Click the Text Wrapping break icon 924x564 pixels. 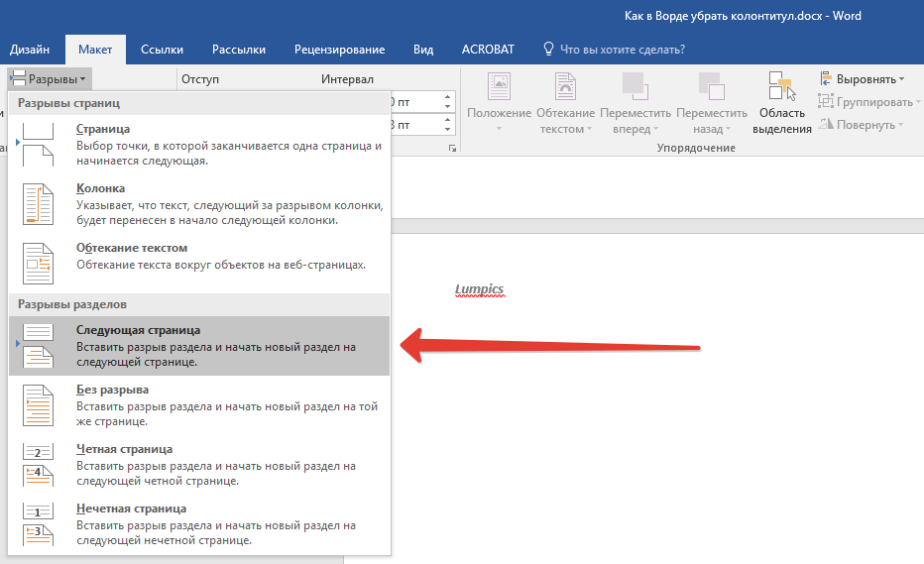point(38,264)
